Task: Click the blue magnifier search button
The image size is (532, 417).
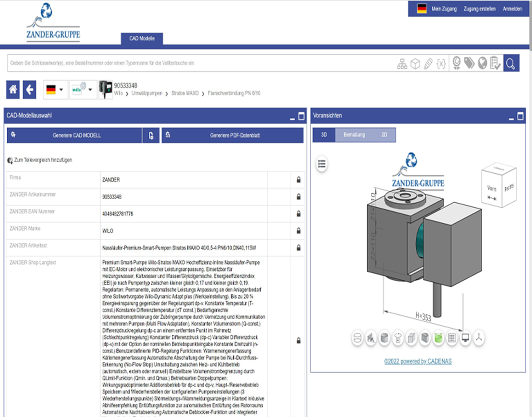Action: point(511,64)
